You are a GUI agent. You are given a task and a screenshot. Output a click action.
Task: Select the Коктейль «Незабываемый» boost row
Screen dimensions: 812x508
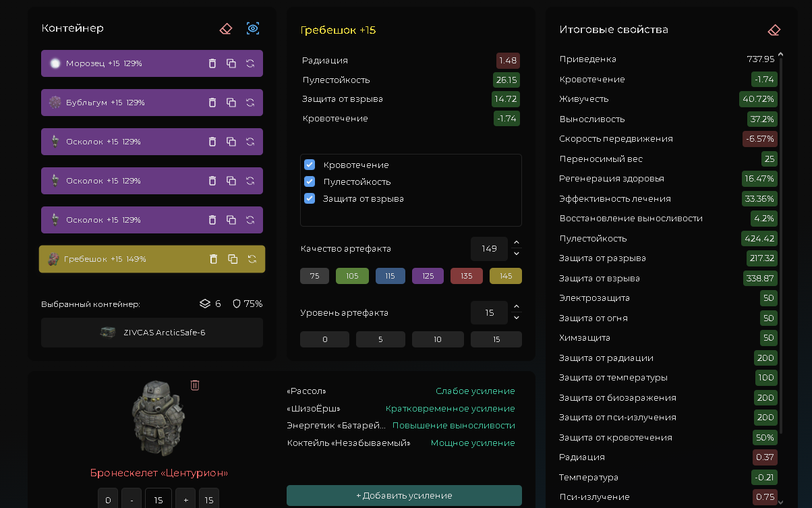tap(401, 443)
